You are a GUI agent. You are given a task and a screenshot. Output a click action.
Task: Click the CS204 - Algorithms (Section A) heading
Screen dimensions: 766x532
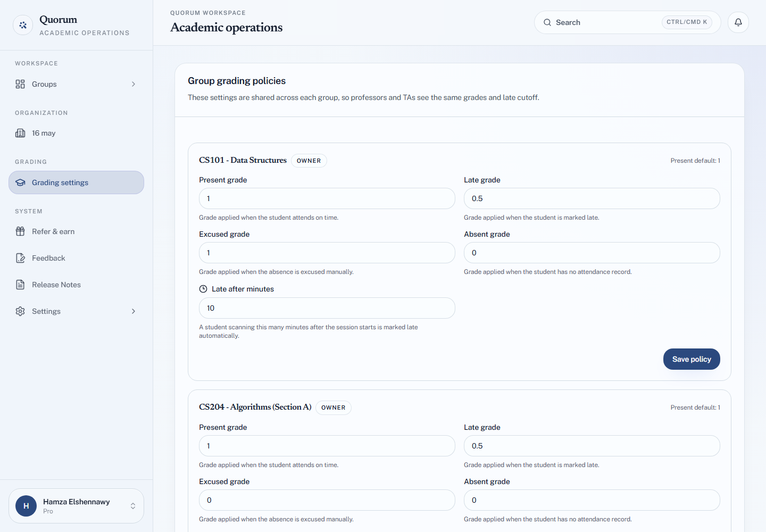255,407
